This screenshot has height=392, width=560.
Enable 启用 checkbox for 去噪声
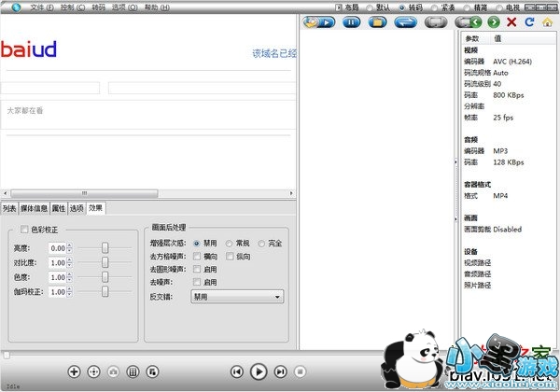pos(197,282)
